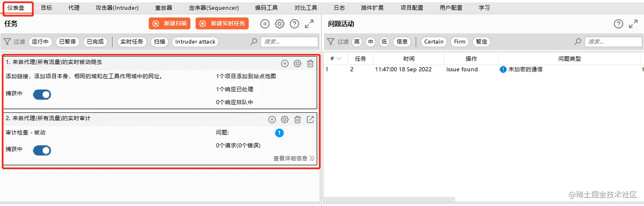Toggle the Certain confidence filter
Screen dimensions: 644x206
point(434,42)
